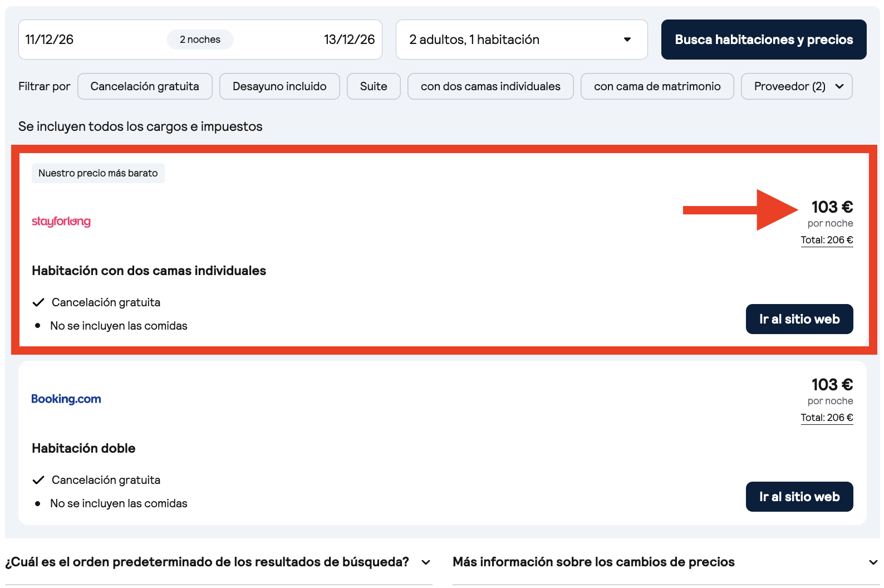Open the Proveedor (2) dropdown
The image size is (884, 588).
[797, 86]
